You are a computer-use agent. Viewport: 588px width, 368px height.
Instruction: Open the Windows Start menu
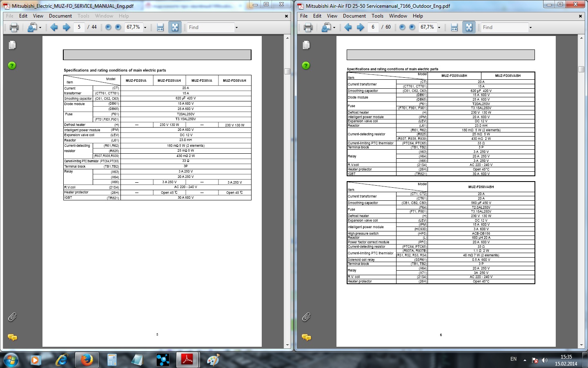point(11,360)
